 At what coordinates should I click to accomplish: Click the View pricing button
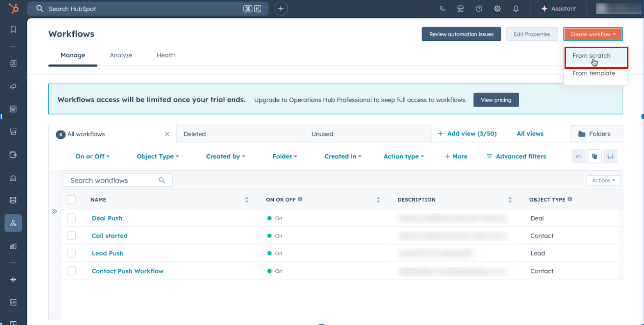click(x=496, y=100)
